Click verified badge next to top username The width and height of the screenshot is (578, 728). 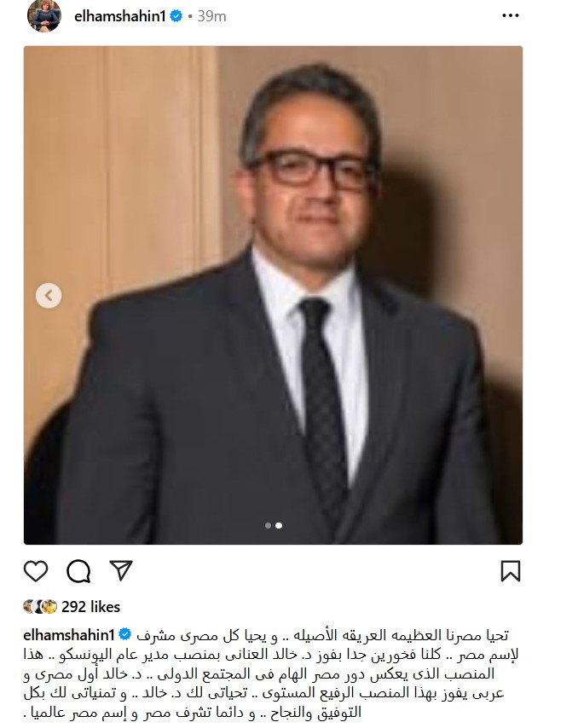click(x=176, y=16)
